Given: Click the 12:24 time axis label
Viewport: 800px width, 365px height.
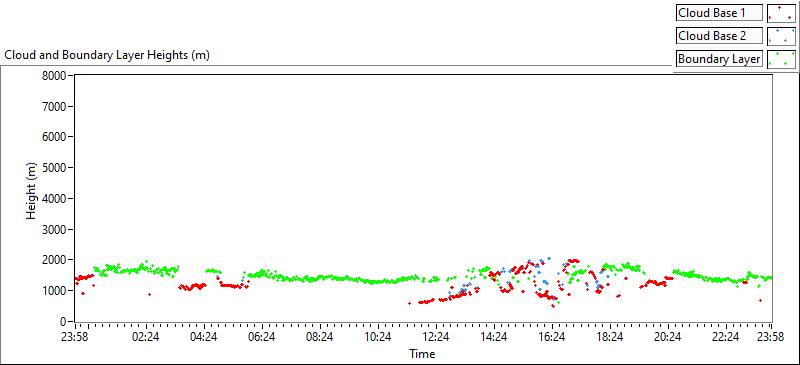Looking at the screenshot, I should 436,337.
